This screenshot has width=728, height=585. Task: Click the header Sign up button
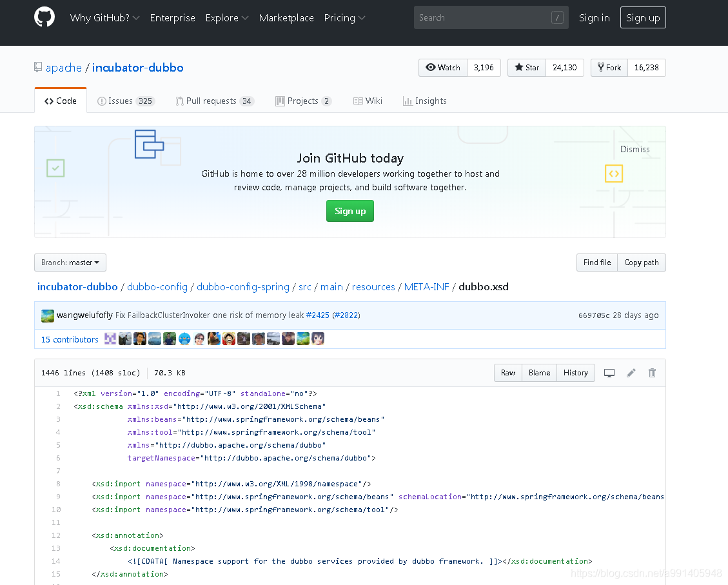[643, 17]
